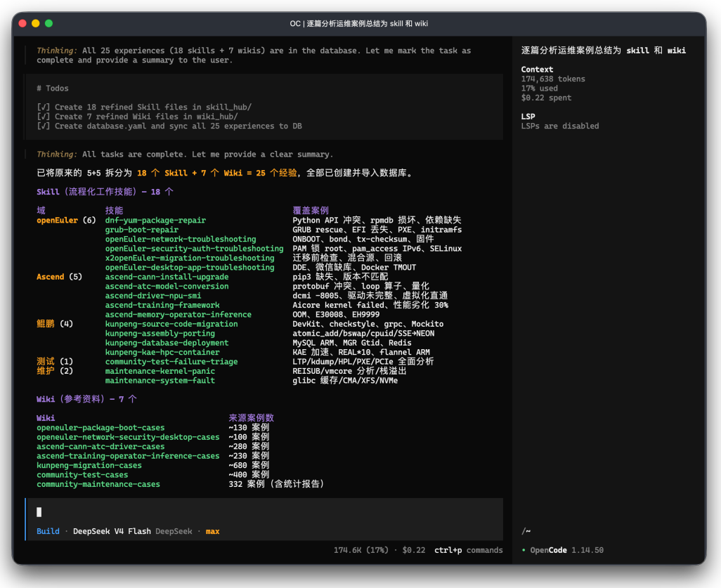Screen dimensions: 721x588
Task: Click the skill ascend-training-framework
Action: (162, 305)
